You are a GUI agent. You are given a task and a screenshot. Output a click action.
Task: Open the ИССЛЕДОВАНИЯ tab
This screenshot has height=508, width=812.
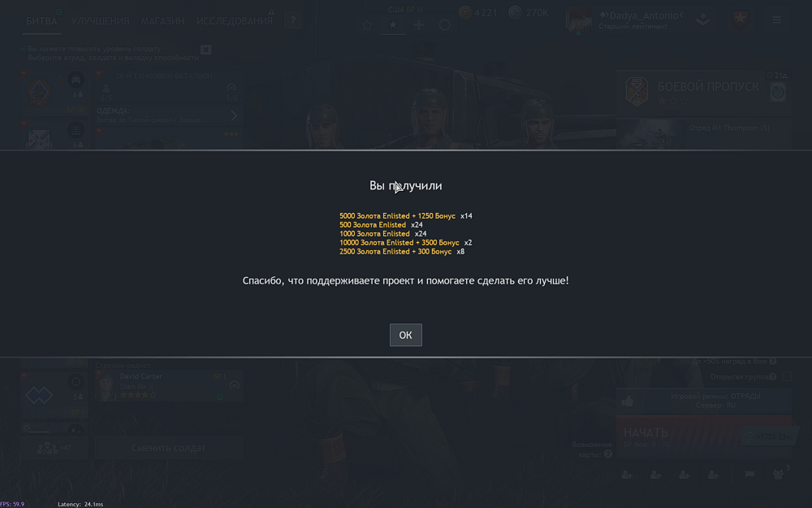(235, 21)
